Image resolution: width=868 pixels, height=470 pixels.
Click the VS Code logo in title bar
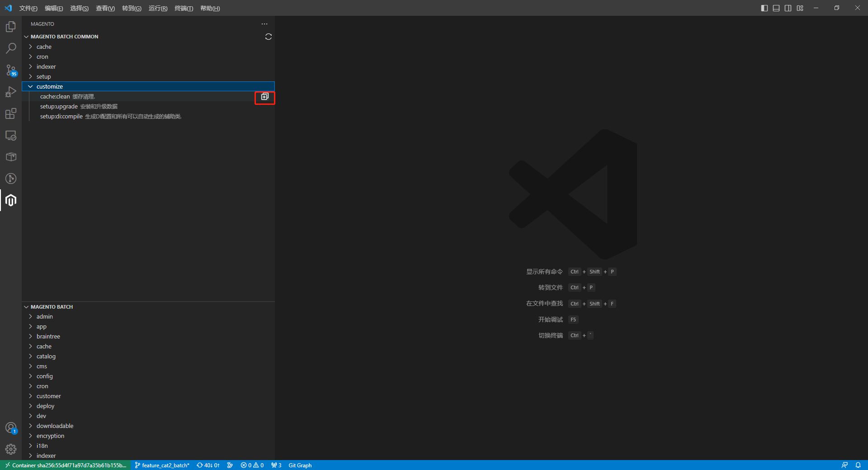click(x=8, y=8)
